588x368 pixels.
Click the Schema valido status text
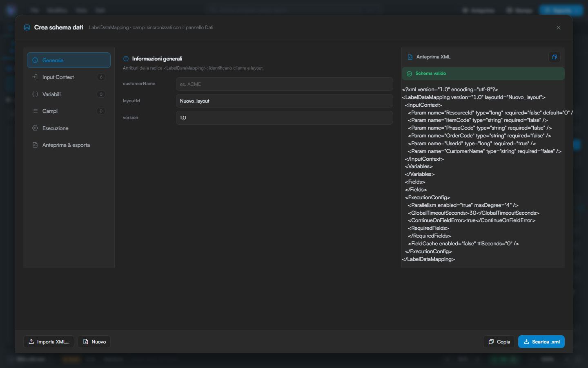[431, 74]
